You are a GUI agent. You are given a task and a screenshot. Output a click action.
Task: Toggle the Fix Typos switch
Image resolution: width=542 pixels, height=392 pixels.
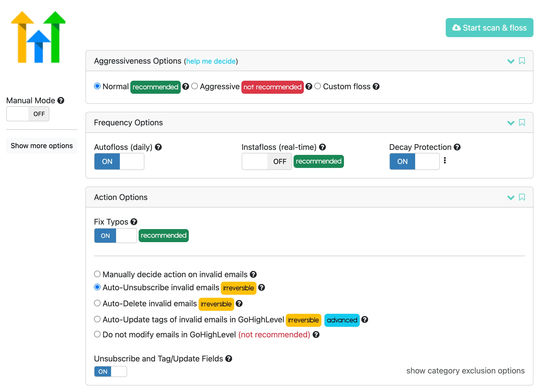click(x=116, y=236)
